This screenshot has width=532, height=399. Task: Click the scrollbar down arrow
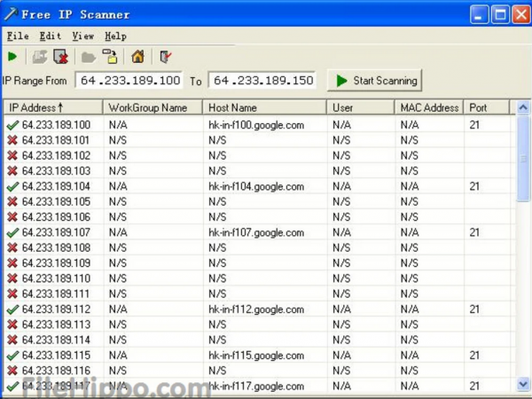coord(523,384)
